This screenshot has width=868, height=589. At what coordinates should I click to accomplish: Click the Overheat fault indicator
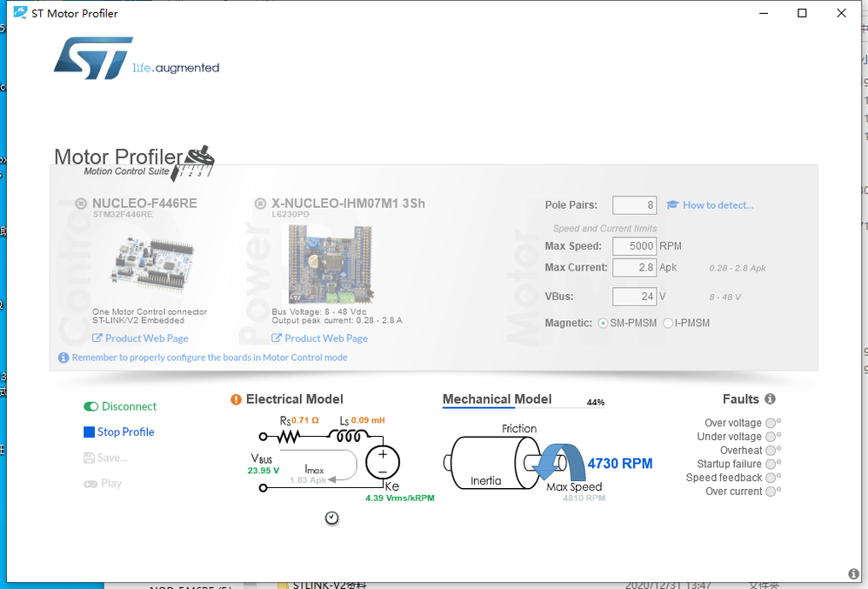(x=771, y=451)
